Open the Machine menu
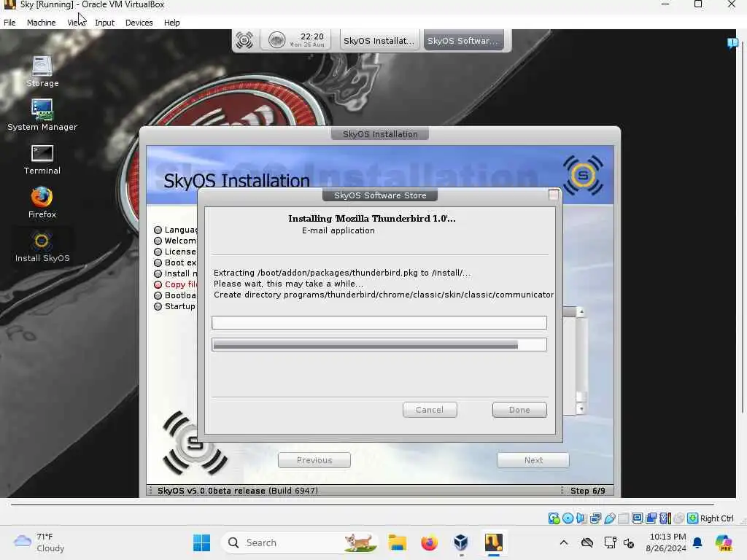 [x=41, y=23]
